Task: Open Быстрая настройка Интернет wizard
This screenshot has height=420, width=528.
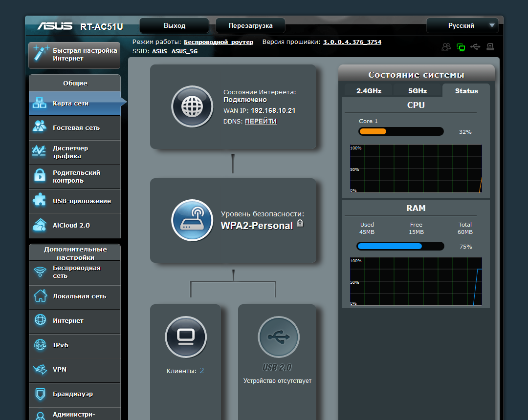Action: point(74,55)
